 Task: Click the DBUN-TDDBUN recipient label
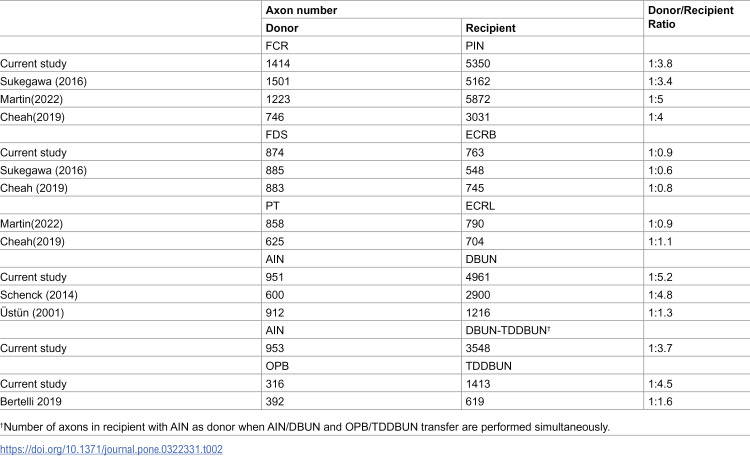508,331
